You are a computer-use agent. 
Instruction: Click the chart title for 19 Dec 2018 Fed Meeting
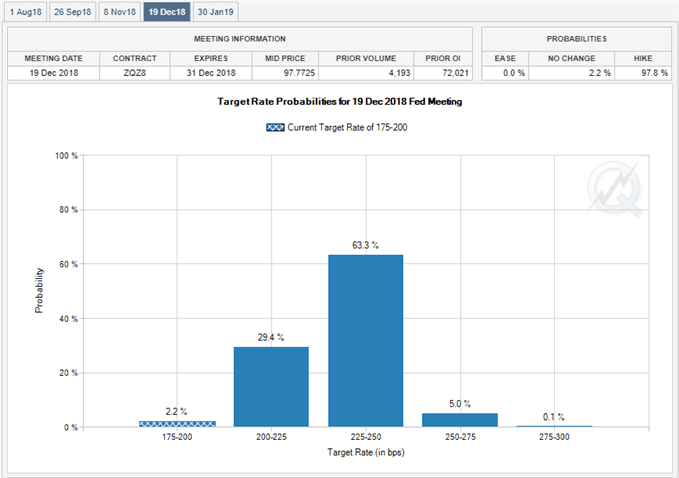point(340,101)
